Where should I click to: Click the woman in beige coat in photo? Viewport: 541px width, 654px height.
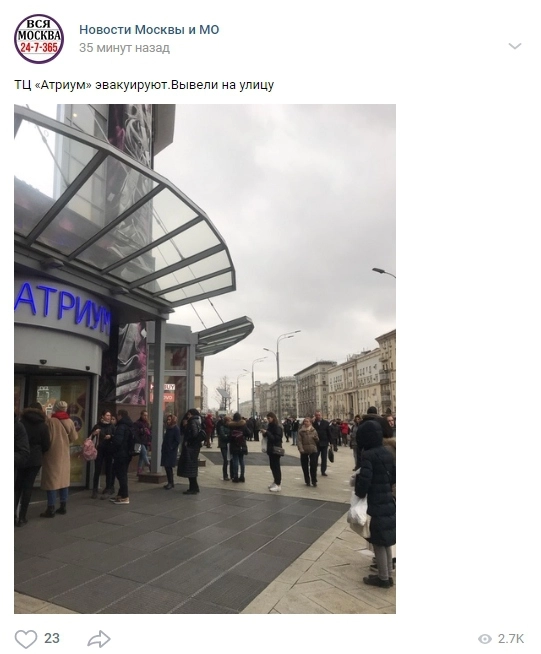[59, 459]
